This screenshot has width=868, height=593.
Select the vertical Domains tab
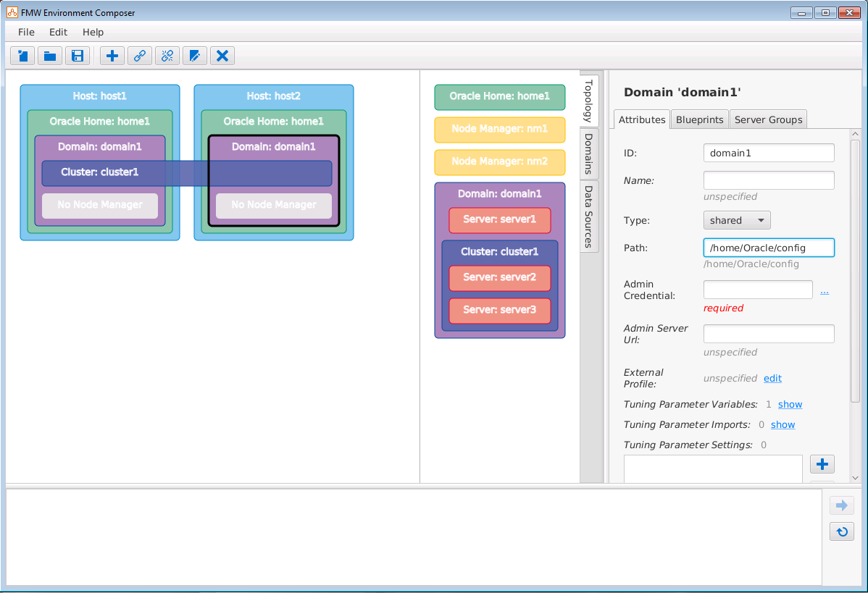click(x=589, y=153)
